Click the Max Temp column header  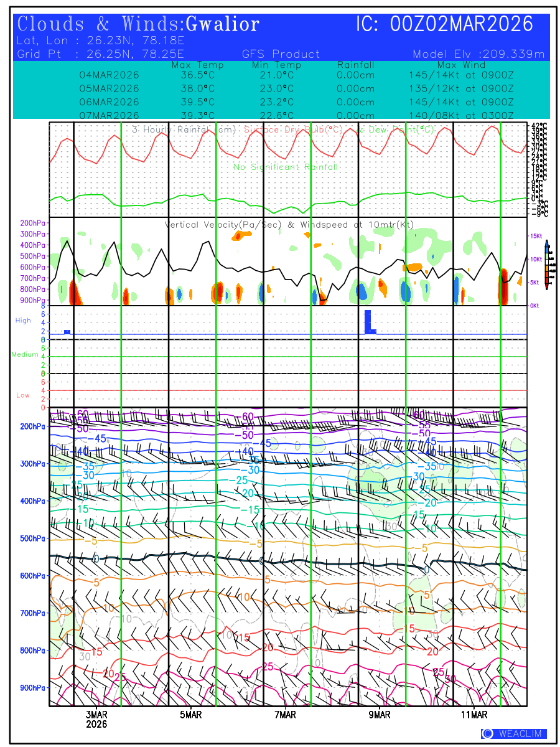197,65
